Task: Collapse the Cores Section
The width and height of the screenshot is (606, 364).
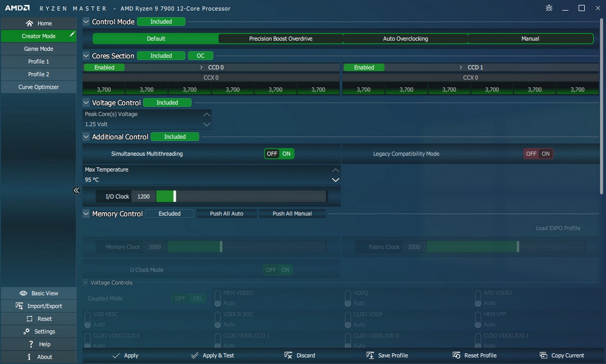Action: tap(86, 55)
